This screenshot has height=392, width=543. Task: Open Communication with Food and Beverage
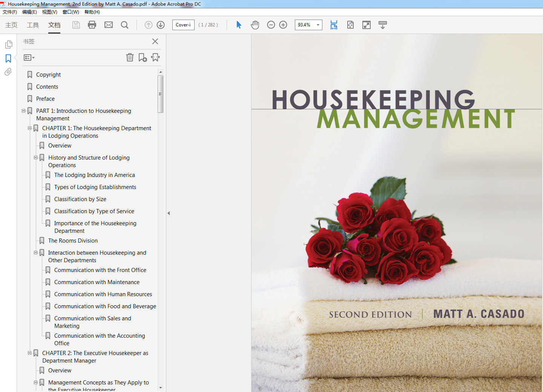click(105, 306)
